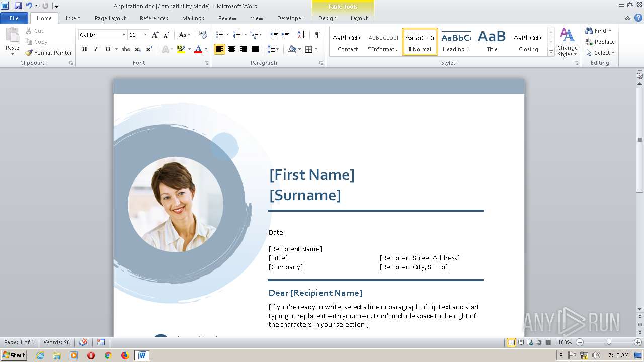Apply red font color
Screen dimensions: 644x362
pos(198,49)
